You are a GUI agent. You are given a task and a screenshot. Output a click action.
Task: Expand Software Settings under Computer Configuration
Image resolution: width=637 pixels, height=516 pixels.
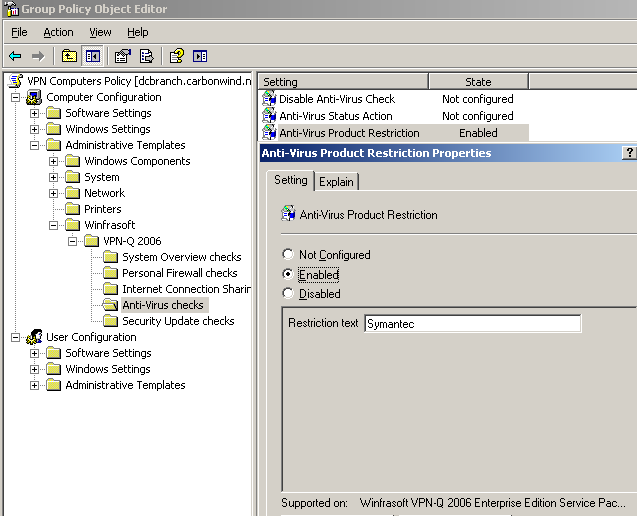pyautogui.click(x=35, y=113)
